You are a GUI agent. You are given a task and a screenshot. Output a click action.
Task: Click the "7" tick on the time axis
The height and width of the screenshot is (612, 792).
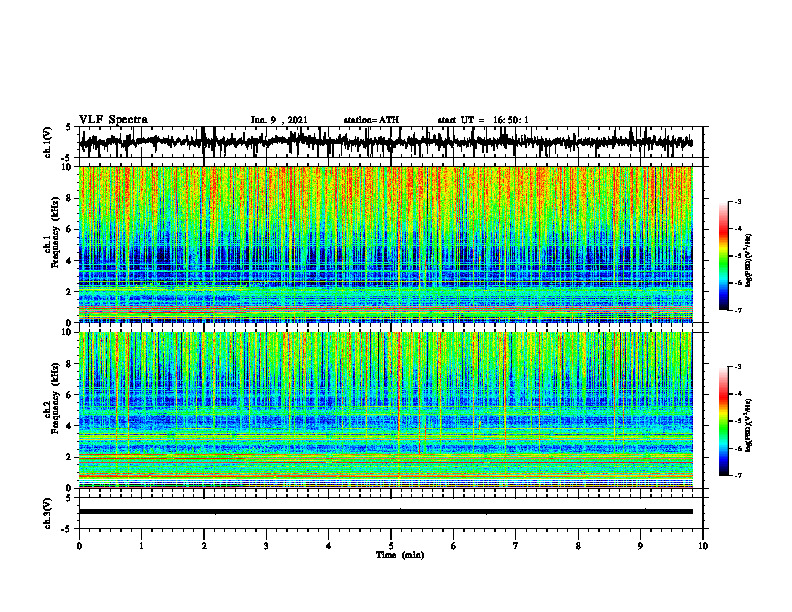[516, 546]
